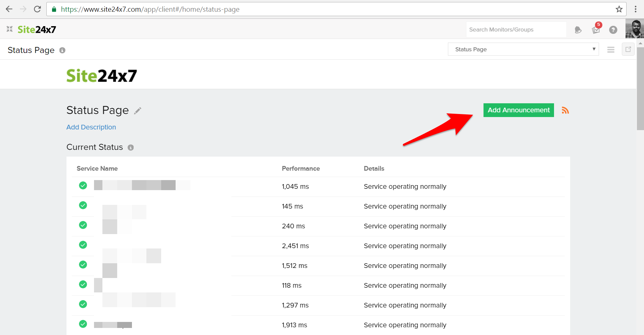Reload the page with the refresh icon
644x335 pixels.
coord(37,9)
